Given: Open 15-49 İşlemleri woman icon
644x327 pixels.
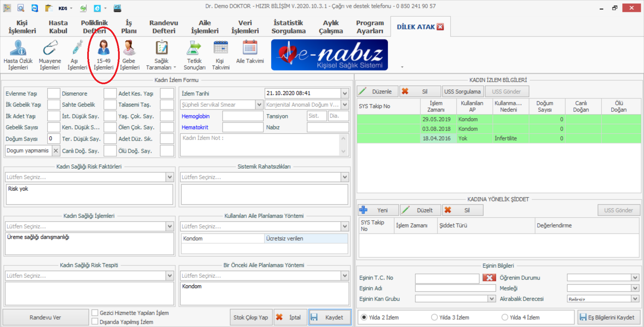Looking at the screenshot, I should point(104,48).
